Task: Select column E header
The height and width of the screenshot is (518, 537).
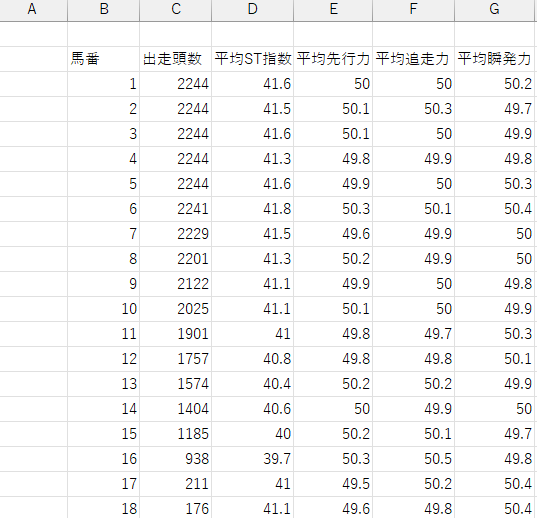Action: [x=333, y=10]
